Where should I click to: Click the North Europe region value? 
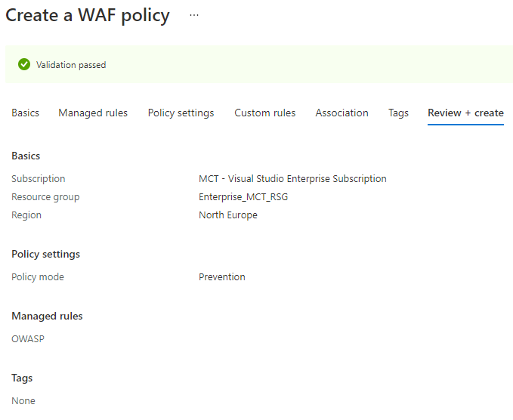point(227,215)
